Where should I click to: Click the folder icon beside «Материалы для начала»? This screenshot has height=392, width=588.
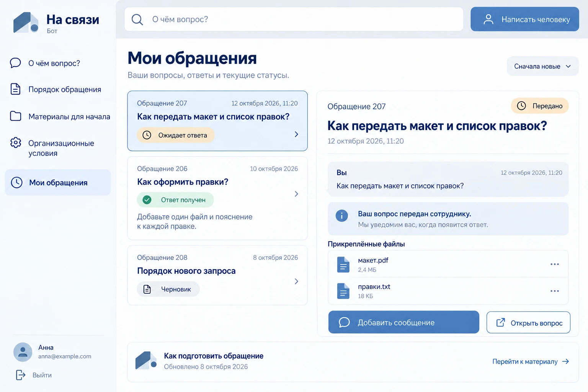(x=15, y=116)
